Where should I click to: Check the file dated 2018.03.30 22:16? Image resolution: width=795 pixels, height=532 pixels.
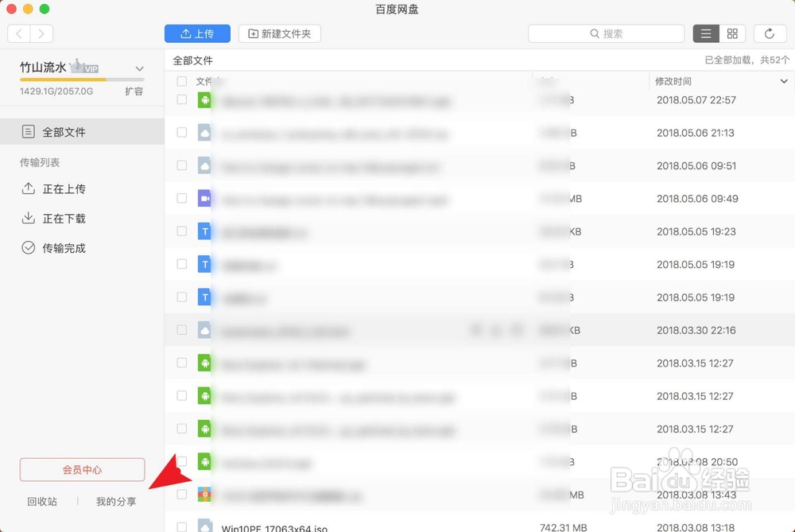[x=181, y=330]
